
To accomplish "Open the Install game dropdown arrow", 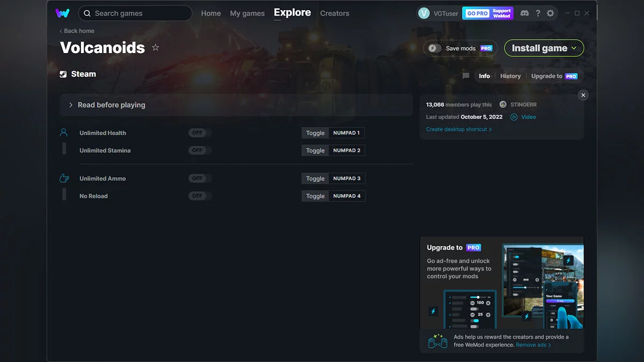I will coord(574,48).
